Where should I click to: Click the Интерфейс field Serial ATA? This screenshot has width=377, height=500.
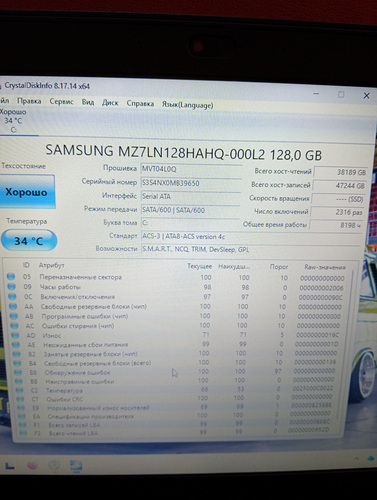point(190,196)
